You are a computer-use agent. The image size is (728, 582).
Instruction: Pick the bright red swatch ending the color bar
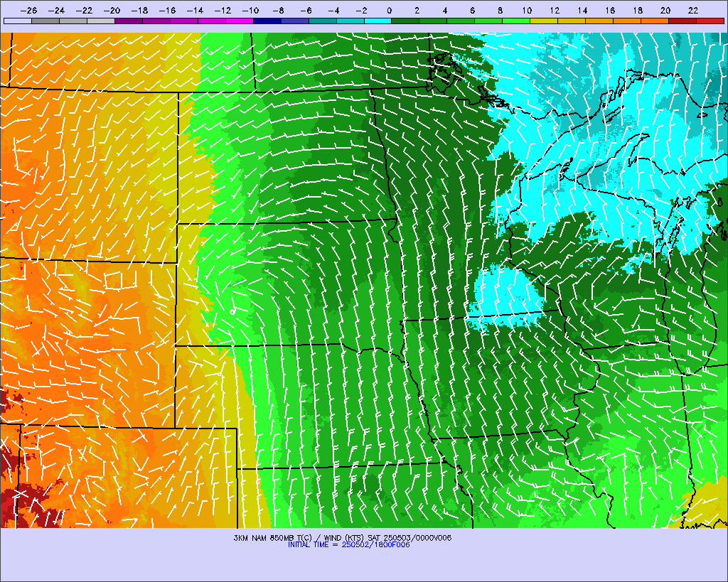pyautogui.click(x=710, y=21)
